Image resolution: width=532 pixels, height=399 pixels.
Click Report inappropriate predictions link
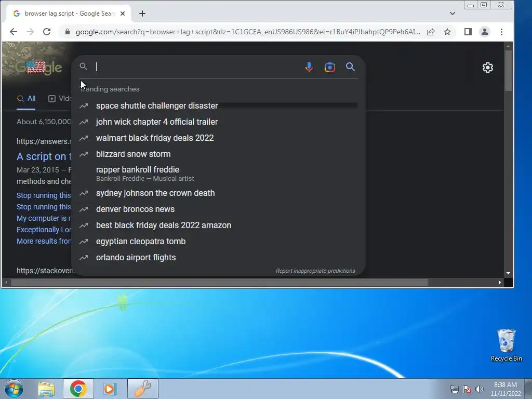[315, 271]
